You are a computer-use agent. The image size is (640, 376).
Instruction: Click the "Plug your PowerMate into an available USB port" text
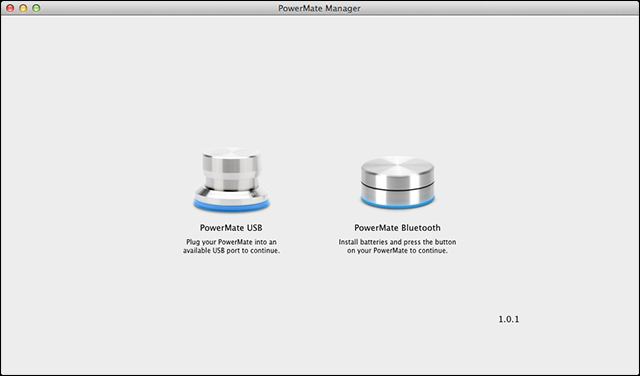[231, 246]
